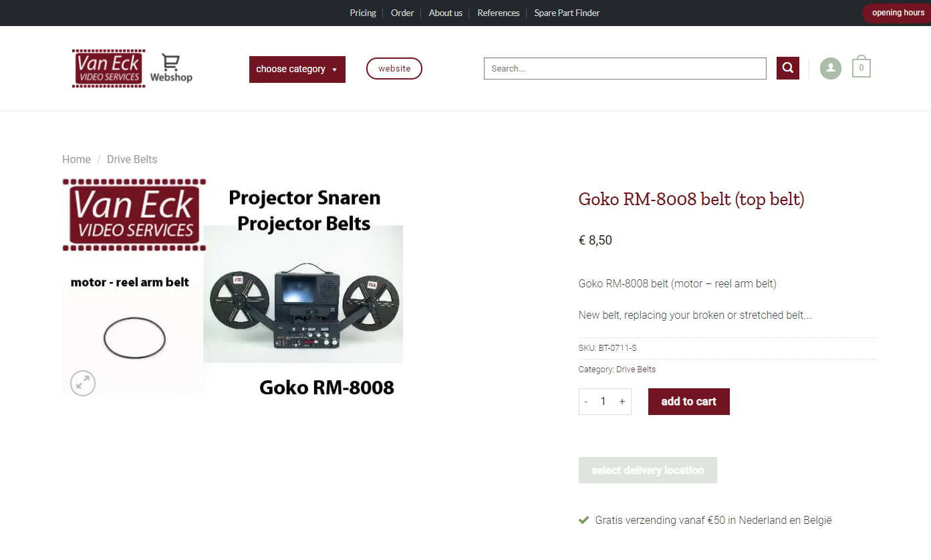
Task: Click the Goko RM-8008 product image
Action: pyautogui.click(x=233, y=287)
